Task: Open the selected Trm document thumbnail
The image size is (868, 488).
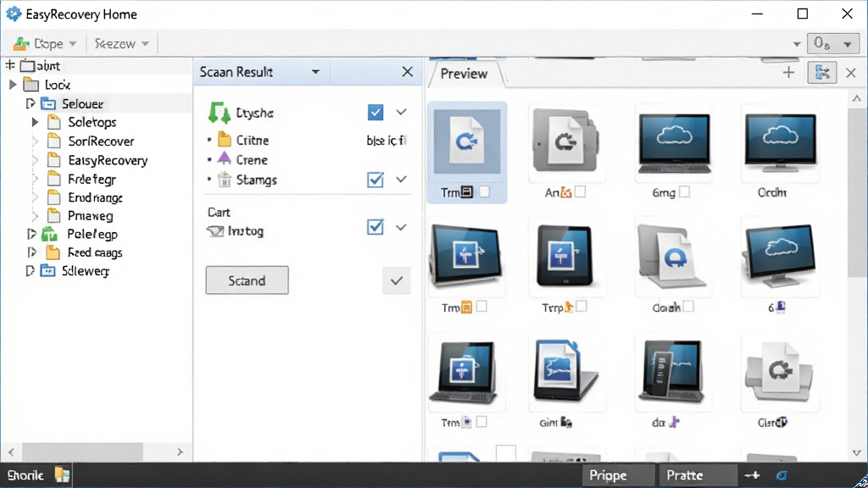Action: click(467, 141)
